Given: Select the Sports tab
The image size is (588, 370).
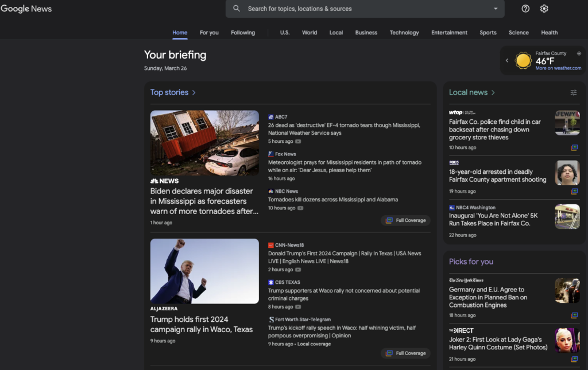Looking at the screenshot, I should [488, 33].
